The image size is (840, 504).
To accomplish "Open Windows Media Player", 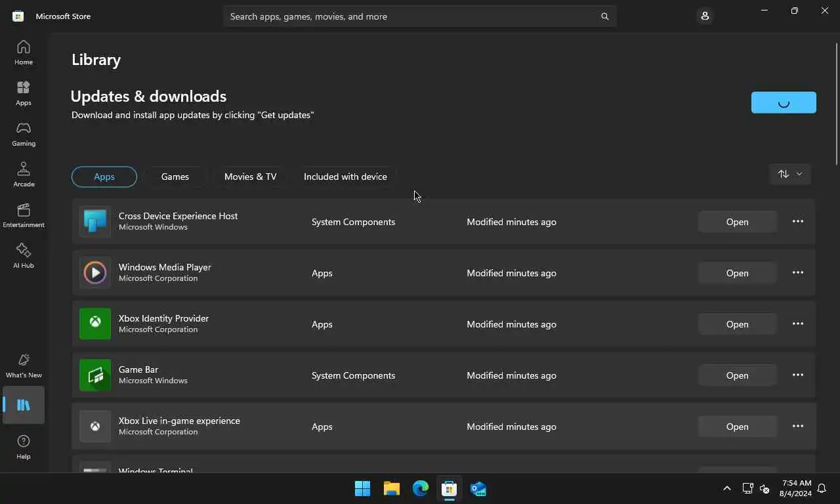I will 738,273.
